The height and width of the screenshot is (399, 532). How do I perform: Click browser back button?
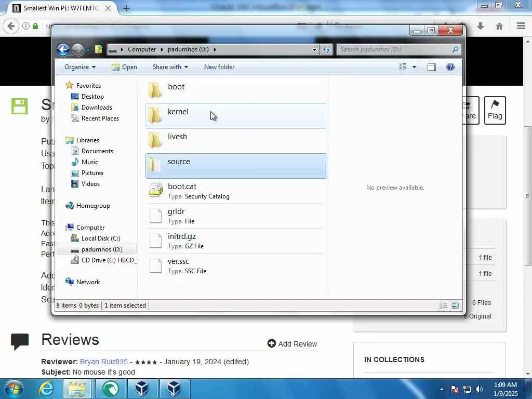11,26
